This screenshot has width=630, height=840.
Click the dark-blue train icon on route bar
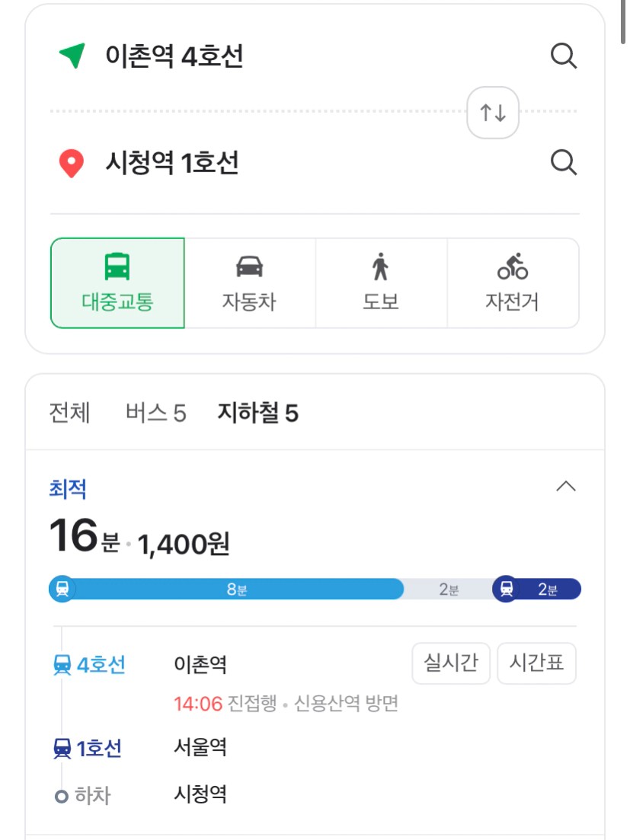pyautogui.click(x=507, y=589)
